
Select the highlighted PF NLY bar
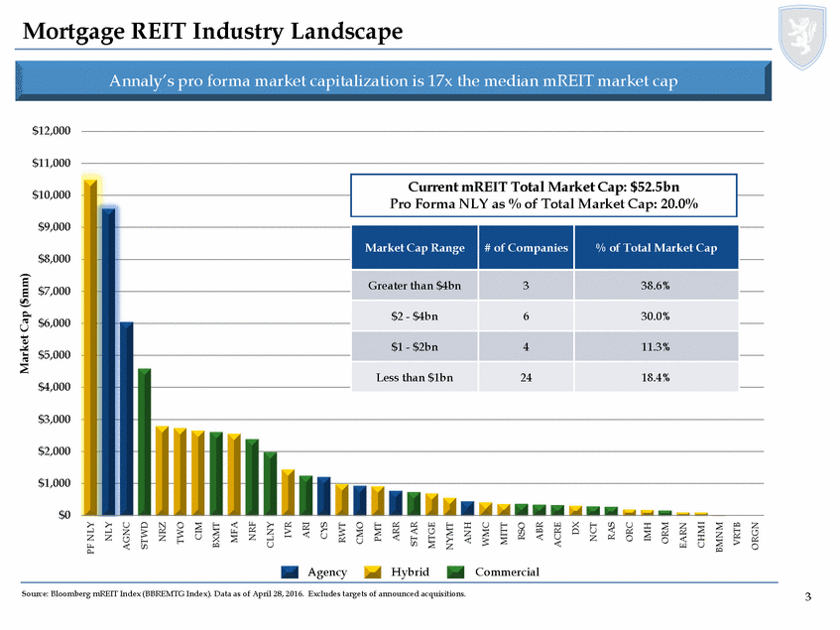tap(91, 347)
